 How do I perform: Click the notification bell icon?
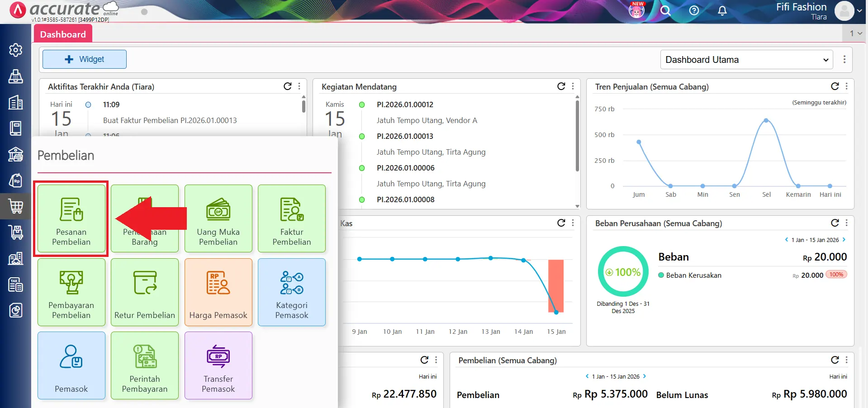click(x=722, y=11)
